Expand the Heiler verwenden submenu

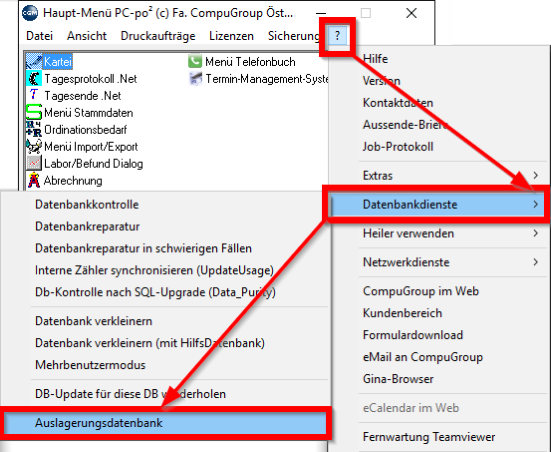click(x=452, y=233)
